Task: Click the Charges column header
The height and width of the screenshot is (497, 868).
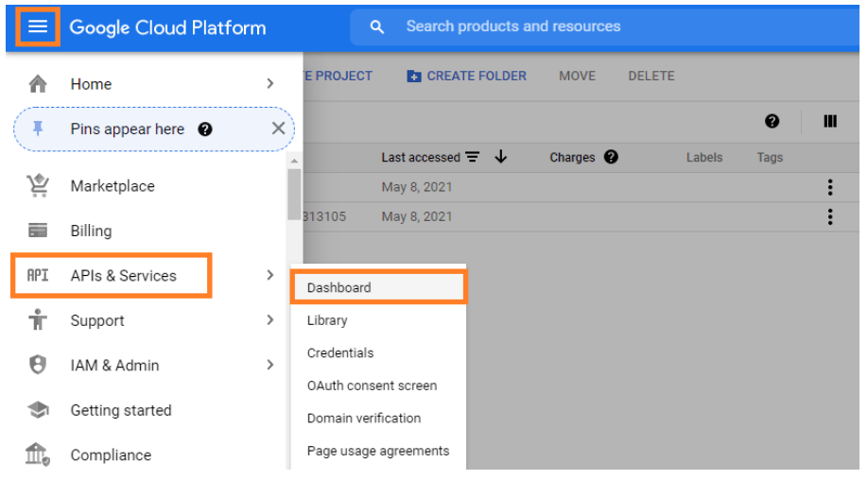Action: pos(572,158)
